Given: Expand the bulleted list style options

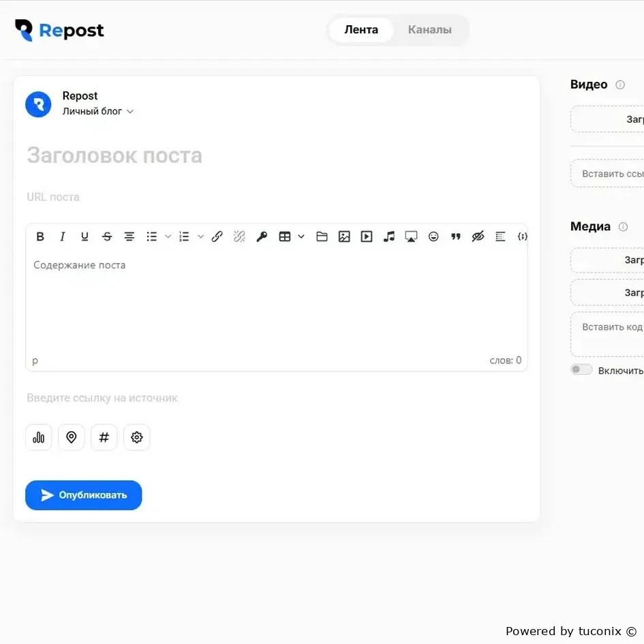Looking at the screenshot, I should (x=168, y=236).
